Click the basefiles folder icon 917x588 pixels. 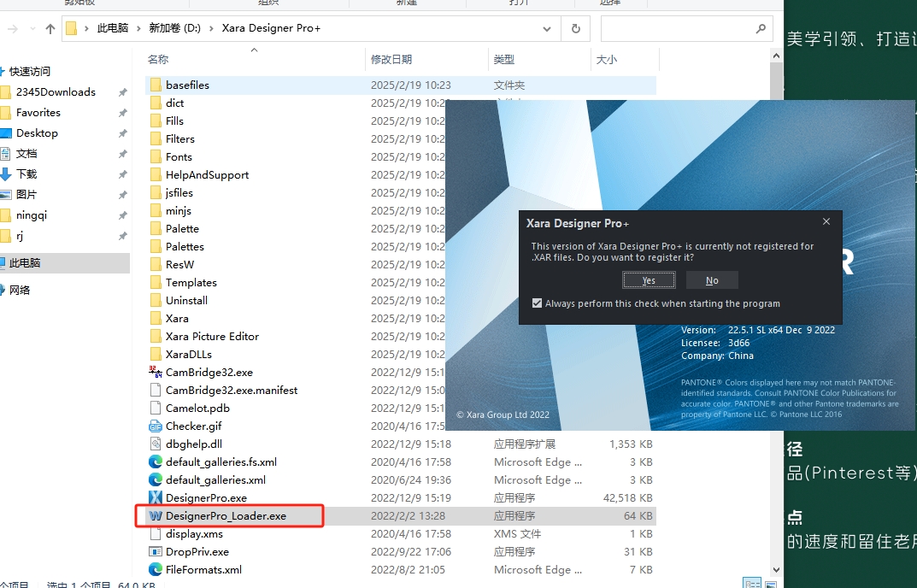click(156, 85)
